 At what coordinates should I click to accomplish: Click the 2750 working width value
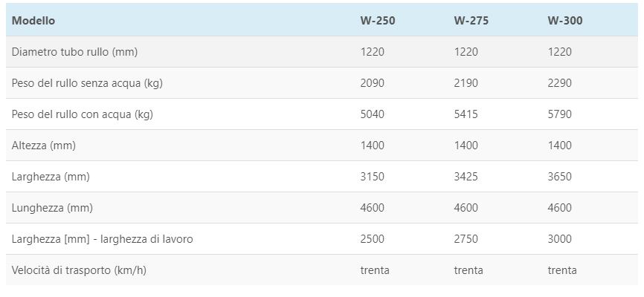(x=466, y=239)
